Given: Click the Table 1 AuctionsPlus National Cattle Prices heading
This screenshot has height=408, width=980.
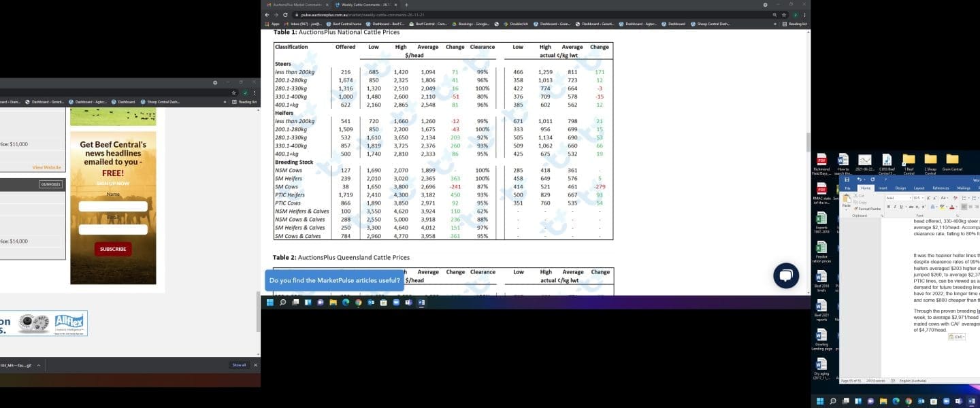Looking at the screenshot, I should [x=336, y=32].
